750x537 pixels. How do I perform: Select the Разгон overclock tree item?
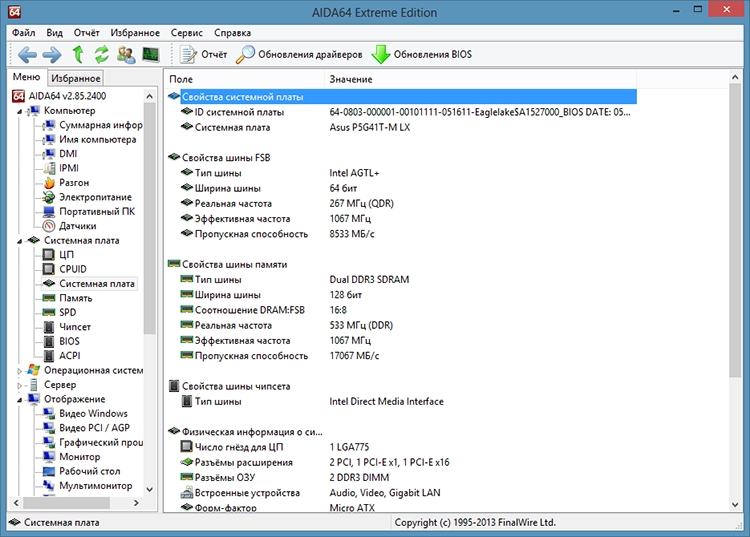[x=74, y=183]
